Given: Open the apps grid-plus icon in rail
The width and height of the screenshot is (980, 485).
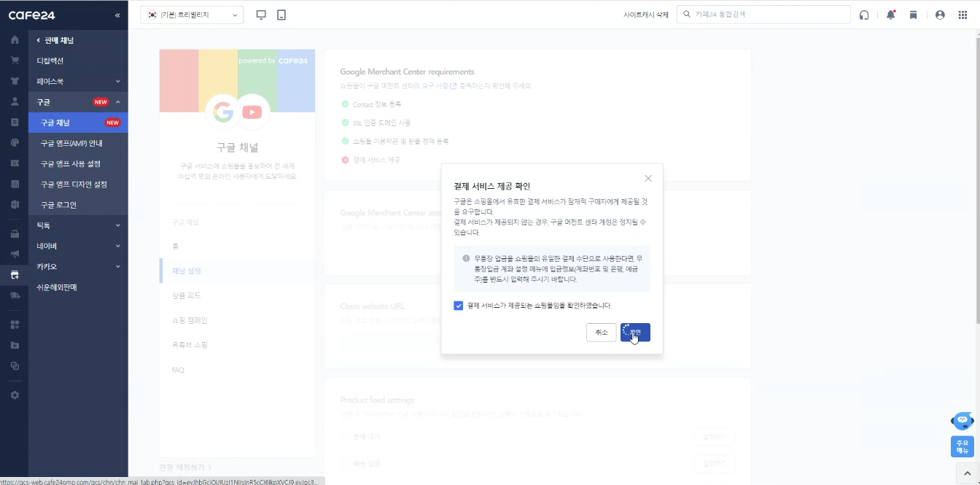Looking at the screenshot, I should [15, 325].
